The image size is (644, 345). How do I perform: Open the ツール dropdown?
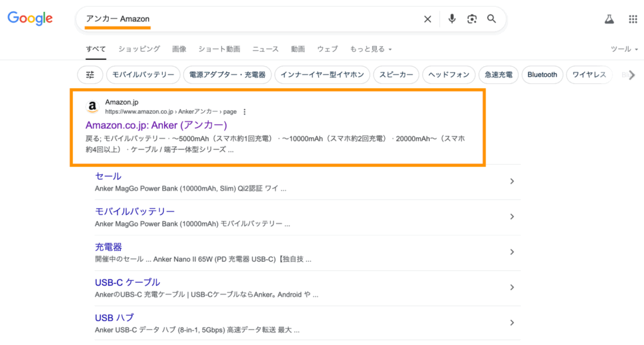(x=625, y=49)
